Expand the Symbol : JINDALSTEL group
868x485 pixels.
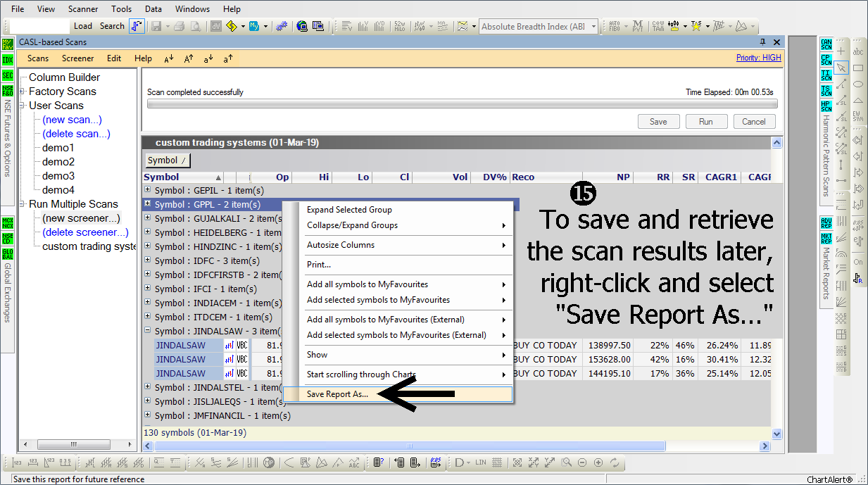[x=147, y=387]
